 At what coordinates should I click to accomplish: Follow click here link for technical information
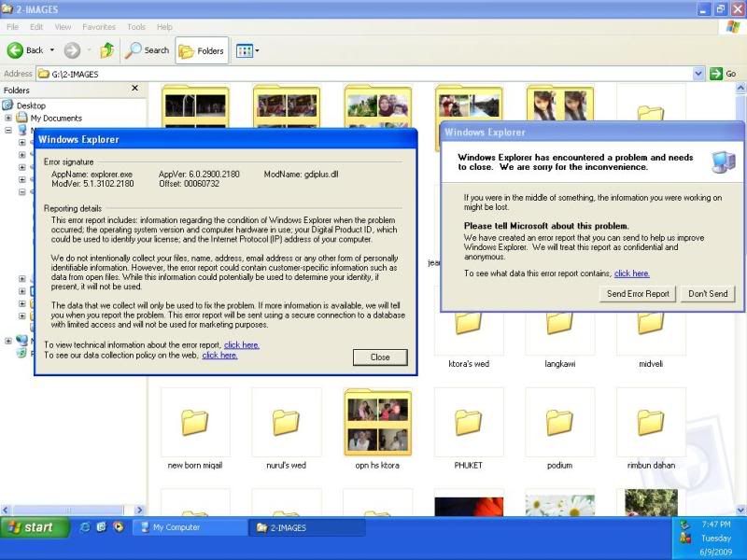(x=242, y=344)
